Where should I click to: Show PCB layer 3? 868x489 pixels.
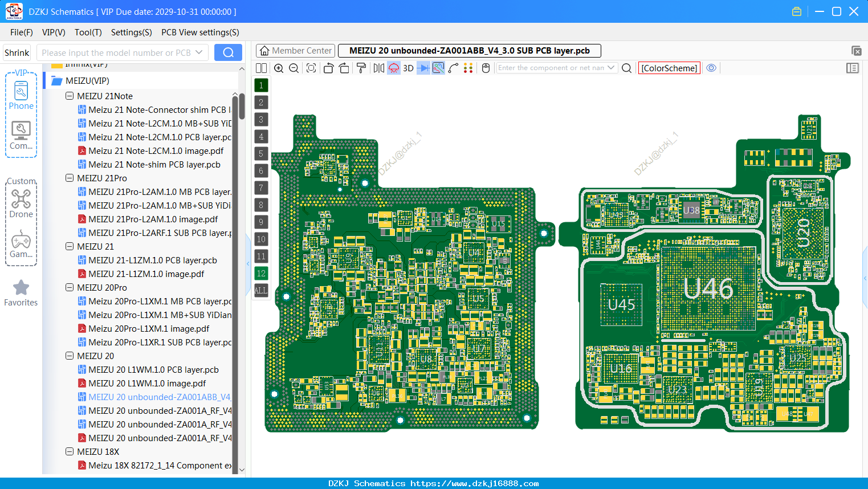coord(261,120)
